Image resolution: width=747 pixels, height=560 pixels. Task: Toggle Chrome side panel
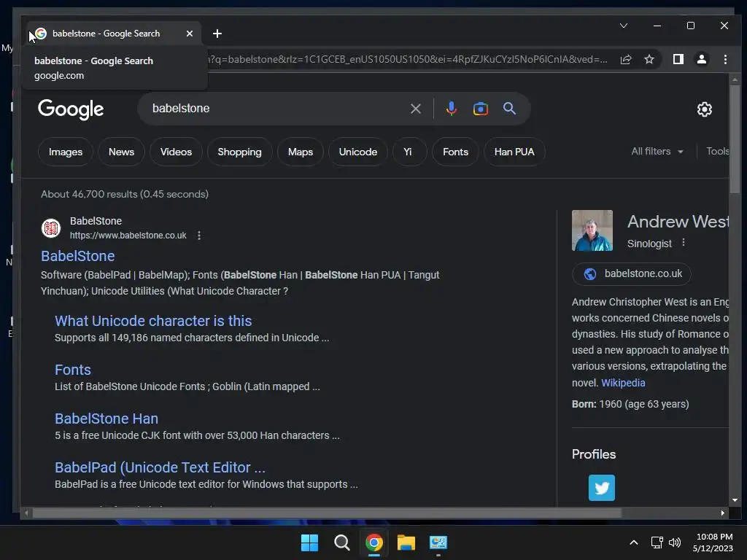pyautogui.click(x=678, y=59)
